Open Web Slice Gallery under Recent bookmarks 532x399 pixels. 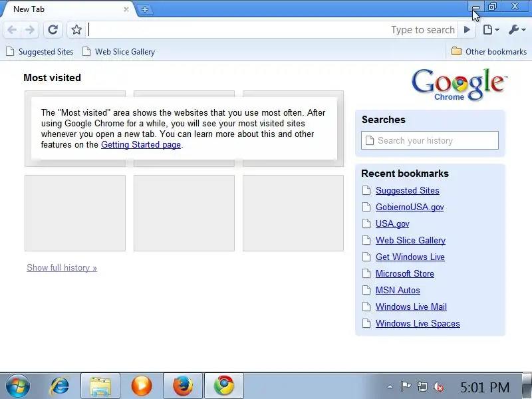pyautogui.click(x=410, y=240)
